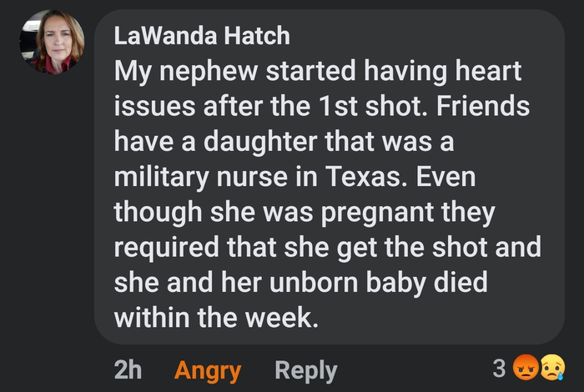584x392 pixels.
Task: Click the text 'though she was pregnant they'
Action: click(x=305, y=212)
